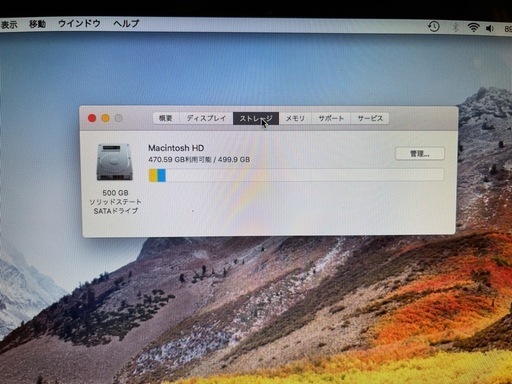Click the volume speaker icon
The image size is (512, 384).
[x=490, y=29]
